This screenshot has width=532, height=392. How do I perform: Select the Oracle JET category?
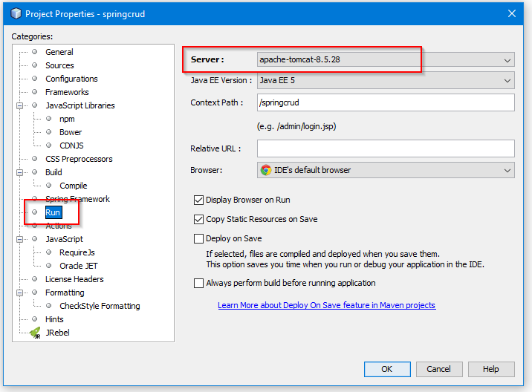point(79,266)
